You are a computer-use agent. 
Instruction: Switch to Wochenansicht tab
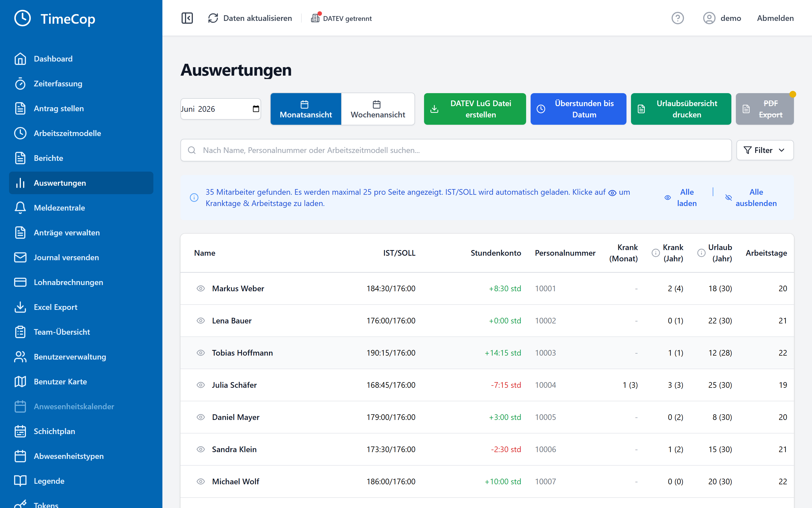pos(378,109)
